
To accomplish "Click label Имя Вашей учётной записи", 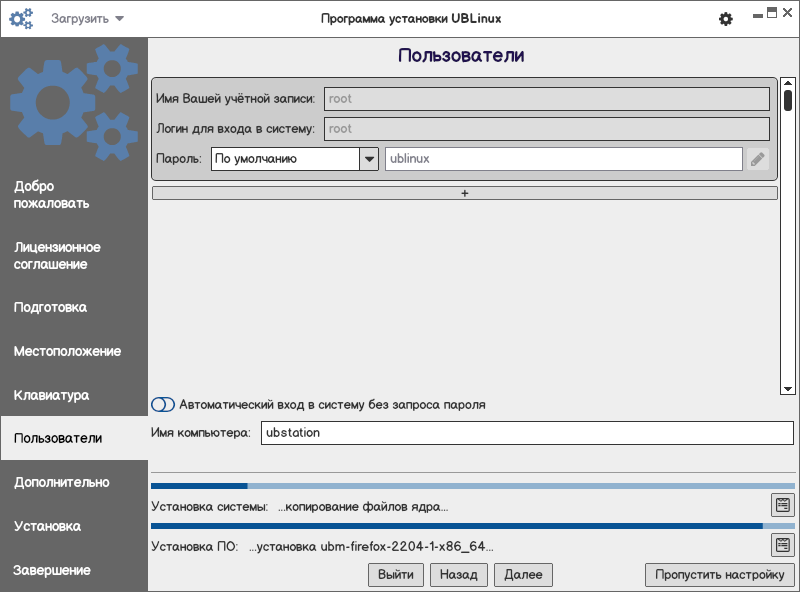I will pyautogui.click(x=236, y=98).
